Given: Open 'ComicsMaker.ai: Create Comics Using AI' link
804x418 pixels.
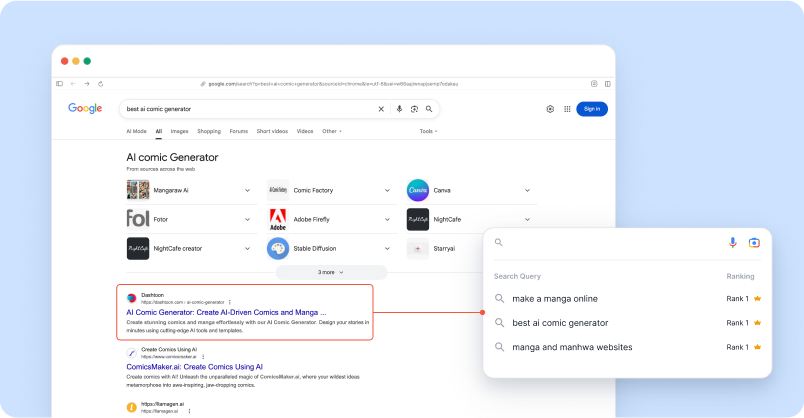Looking at the screenshot, I should [x=194, y=367].
